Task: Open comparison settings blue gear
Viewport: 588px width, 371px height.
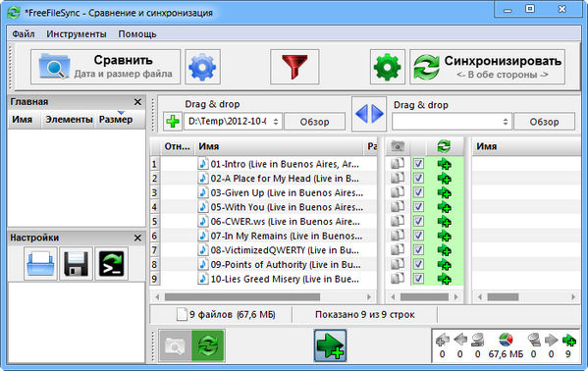Action: 202,67
